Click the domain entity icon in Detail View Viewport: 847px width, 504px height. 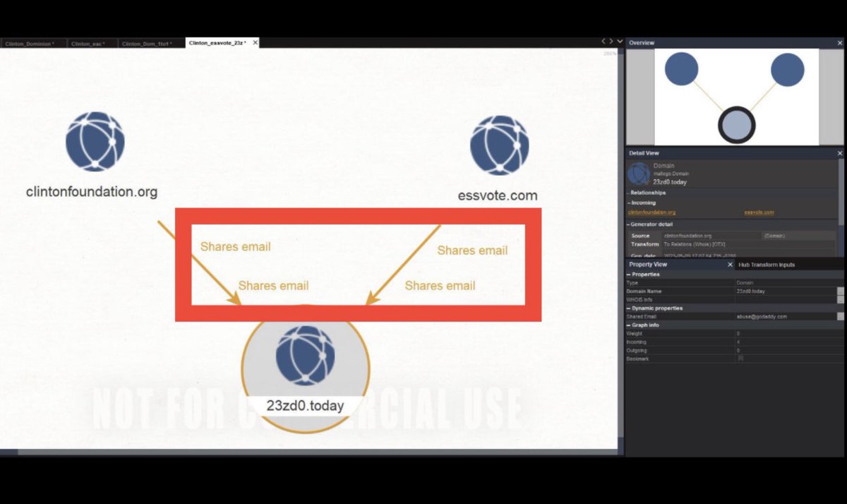tap(639, 173)
